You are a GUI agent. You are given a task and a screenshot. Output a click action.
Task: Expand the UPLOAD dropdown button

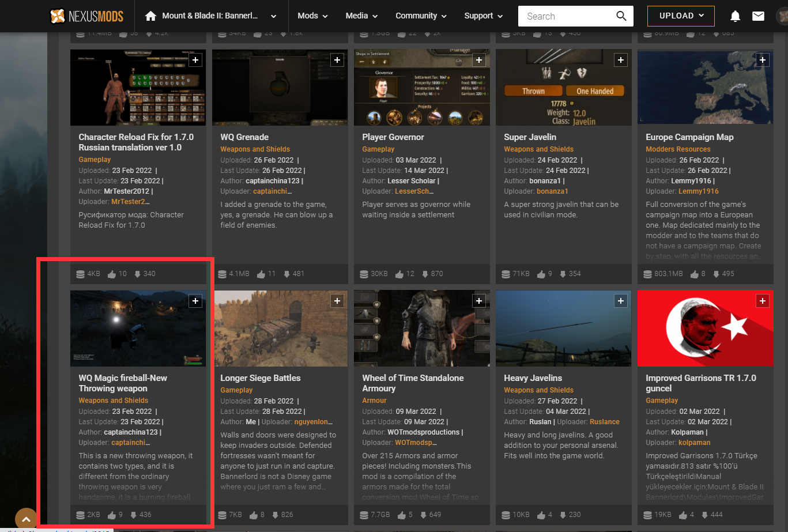[x=681, y=16]
